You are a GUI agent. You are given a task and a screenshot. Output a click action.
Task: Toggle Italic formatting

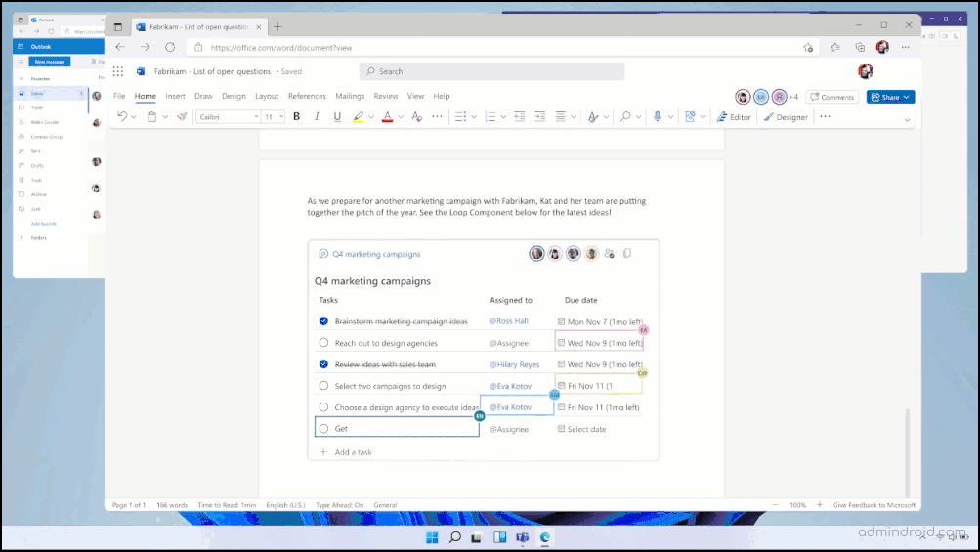[x=317, y=116]
